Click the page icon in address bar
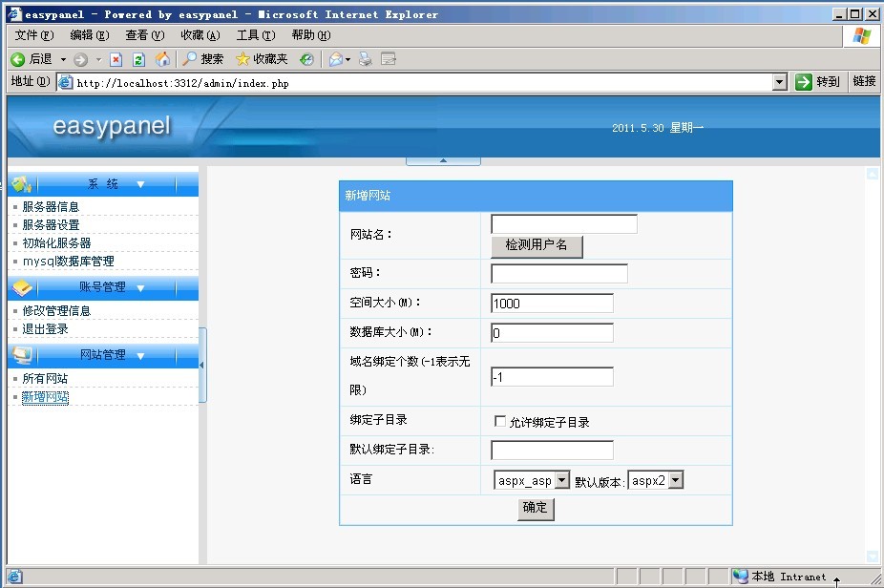Viewport: 884px width, 588px height. tap(66, 82)
